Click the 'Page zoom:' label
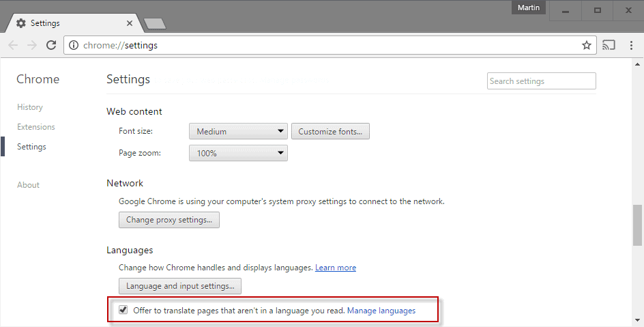 point(140,153)
